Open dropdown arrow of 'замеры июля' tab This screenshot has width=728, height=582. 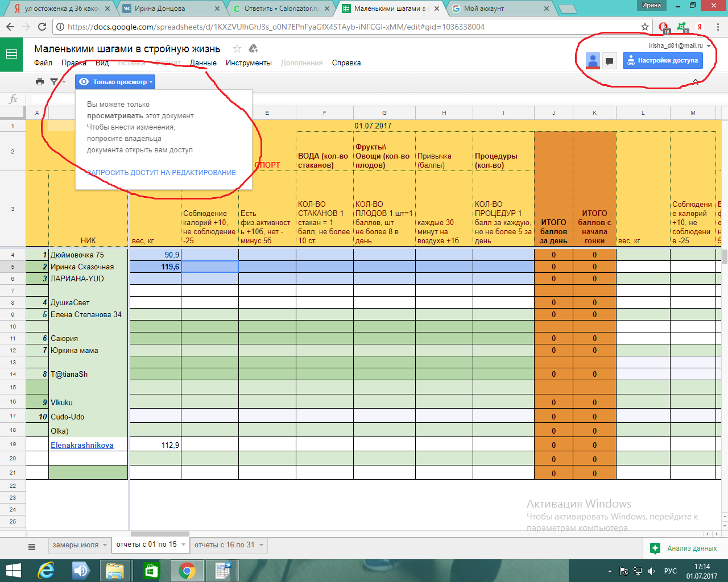[105, 545]
